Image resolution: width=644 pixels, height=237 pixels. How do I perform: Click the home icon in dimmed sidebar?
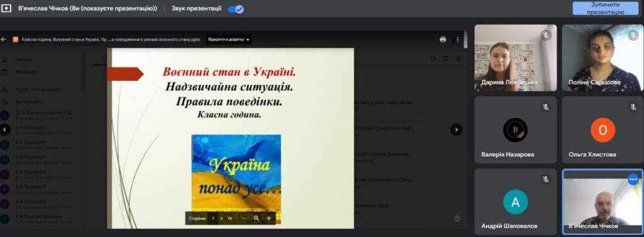point(4,59)
